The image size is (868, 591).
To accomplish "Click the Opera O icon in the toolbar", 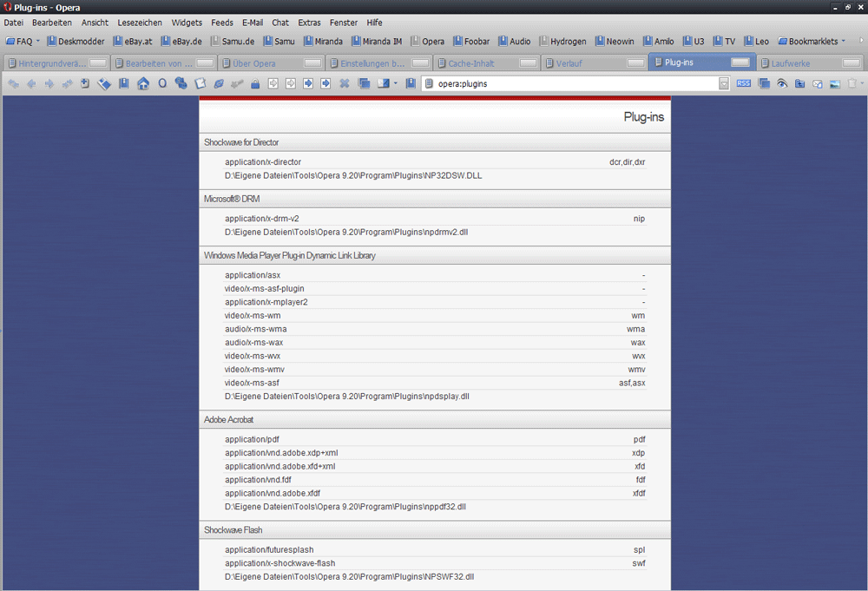I will [162, 83].
